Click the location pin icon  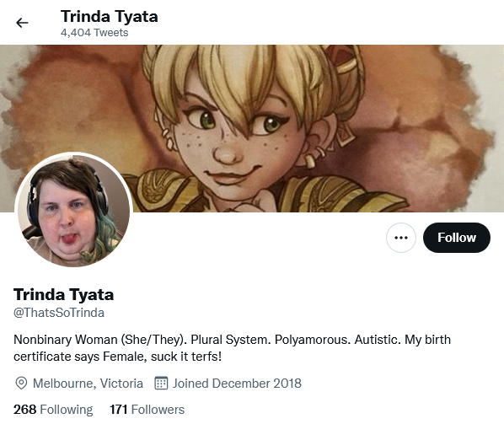pyautogui.click(x=21, y=384)
